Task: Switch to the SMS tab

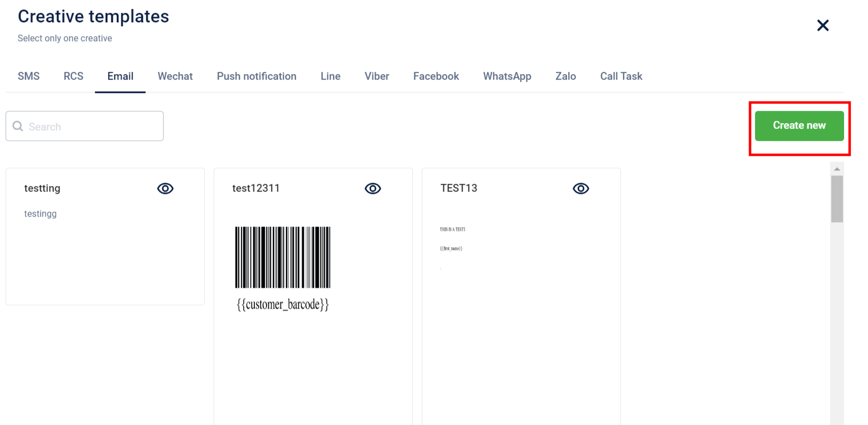Action: (x=29, y=76)
